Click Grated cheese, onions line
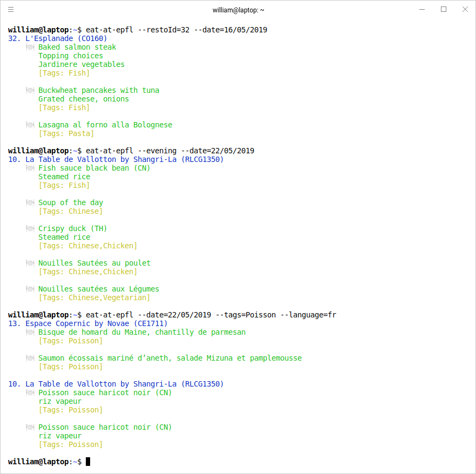 (x=84, y=99)
